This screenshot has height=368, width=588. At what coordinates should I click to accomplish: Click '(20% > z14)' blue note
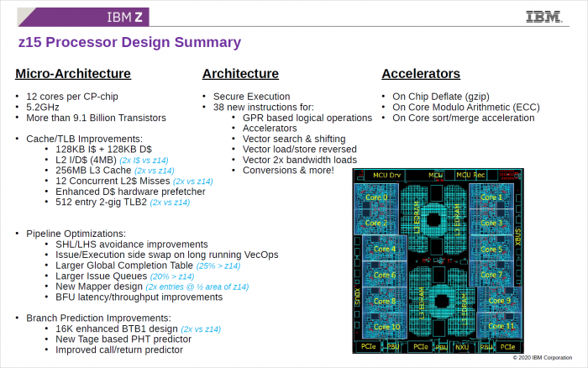[x=172, y=277]
